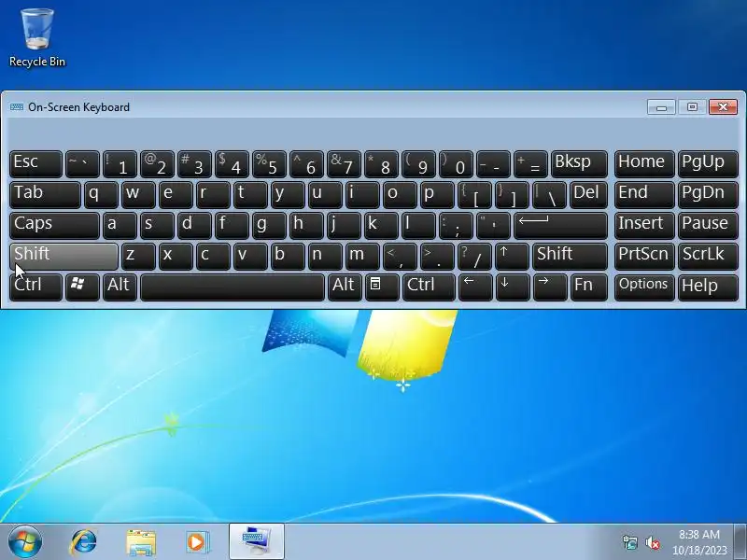Click the PgUp key
Image resolution: width=747 pixels, height=560 pixels.
click(x=708, y=164)
